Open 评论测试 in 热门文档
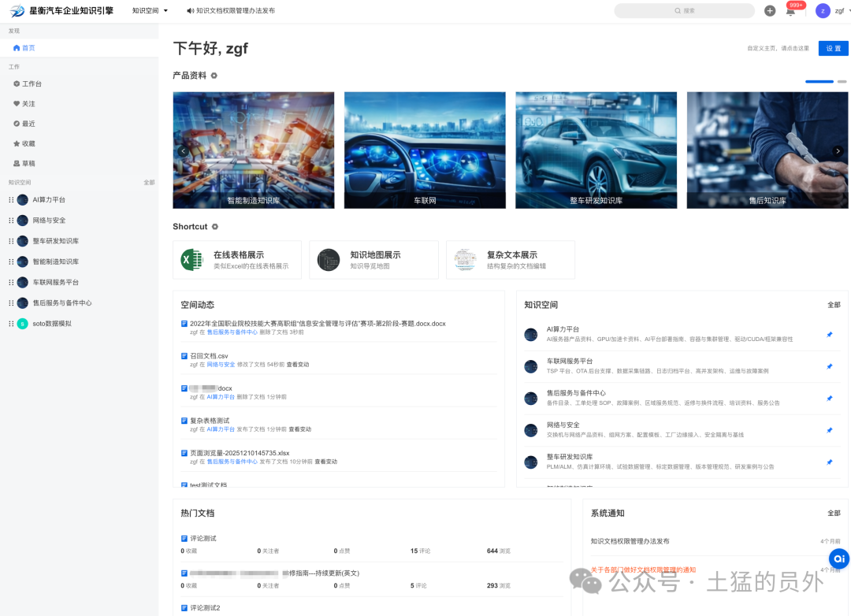 pyautogui.click(x=203, y=538)
